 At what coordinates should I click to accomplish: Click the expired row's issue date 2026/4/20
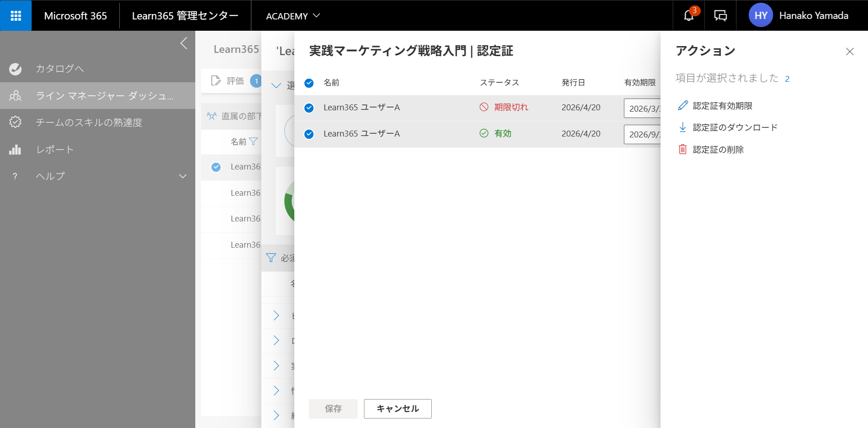581,108
